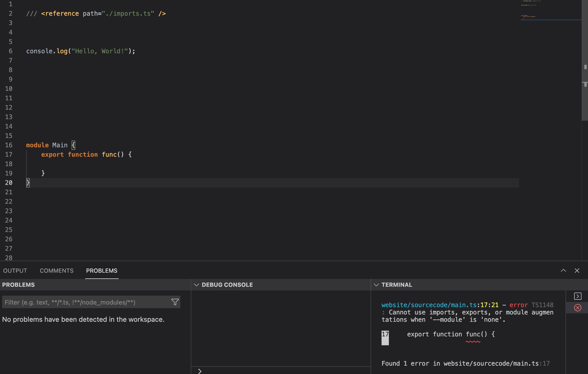The width and height of the screenshot is (588, 374).
Task: Click the closing brace on line 19
Action: click(x=43, y=173)
